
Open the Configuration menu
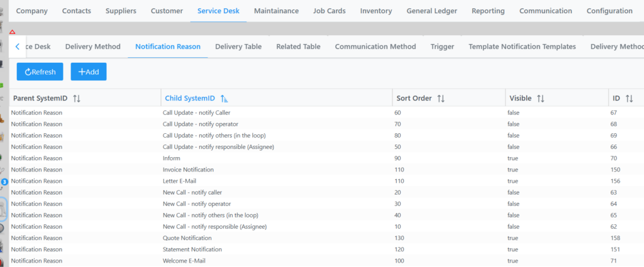pyautogui.click(x=609, y=11)
